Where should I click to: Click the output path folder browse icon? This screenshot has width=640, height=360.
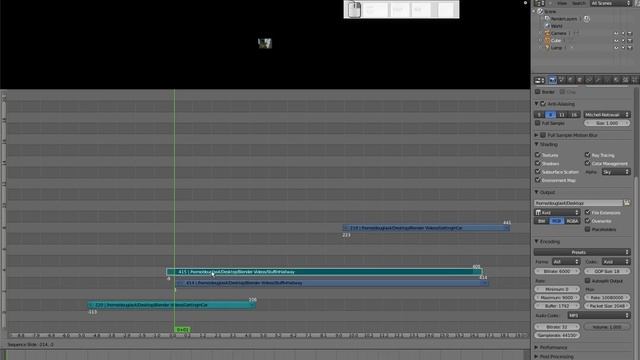click(627, 203)
